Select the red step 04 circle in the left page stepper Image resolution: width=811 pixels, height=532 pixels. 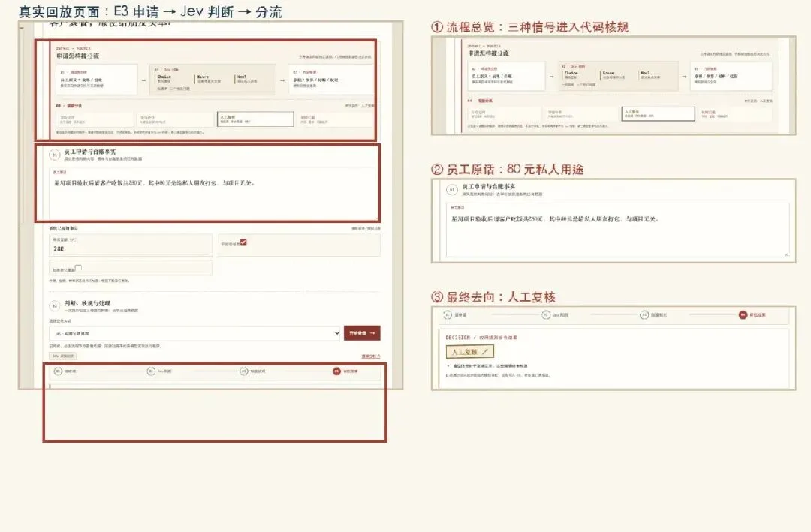click(x=336, y=371)
